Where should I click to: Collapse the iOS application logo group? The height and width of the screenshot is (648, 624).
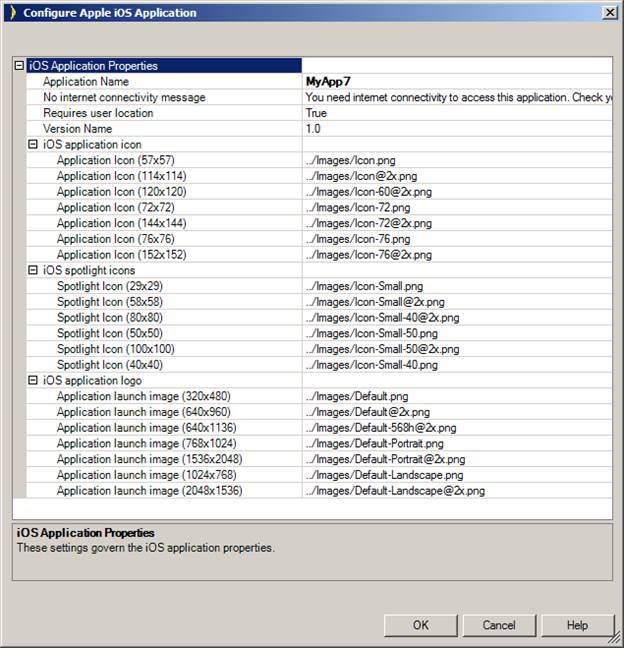33,381
